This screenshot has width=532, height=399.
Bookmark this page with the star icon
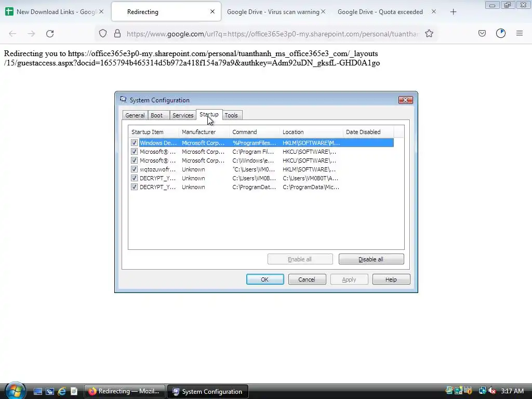click(429, 34)
